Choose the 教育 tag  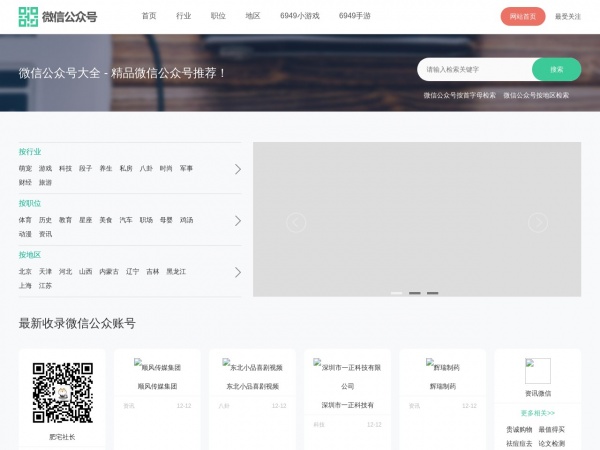pyautogui.click(x=65, y=220)
